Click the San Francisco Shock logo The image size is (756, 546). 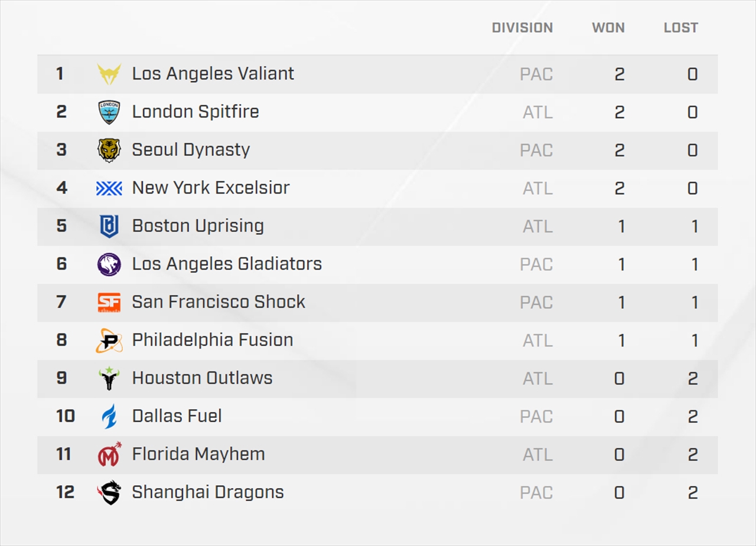coord(109,302)
